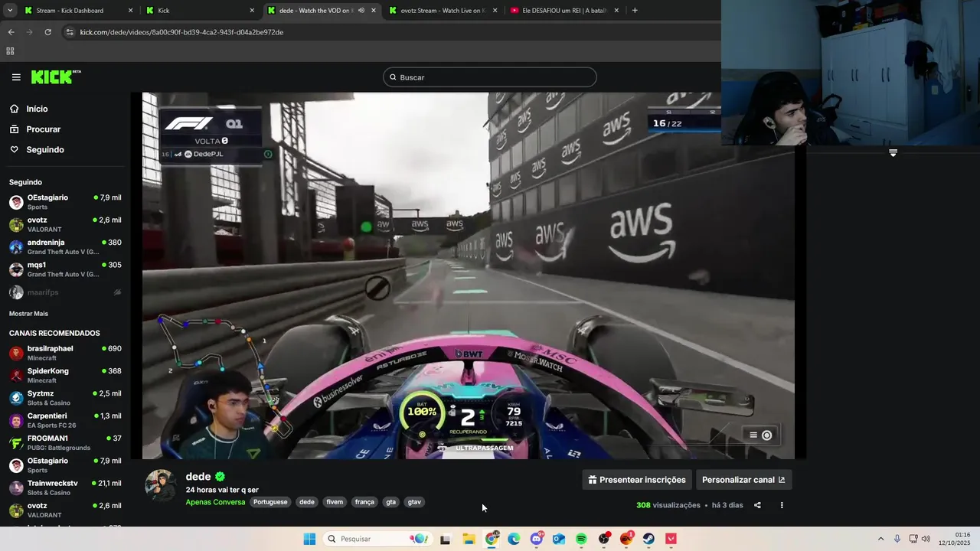Click the Início home icon
980x551 pixels.
[15, 109]
